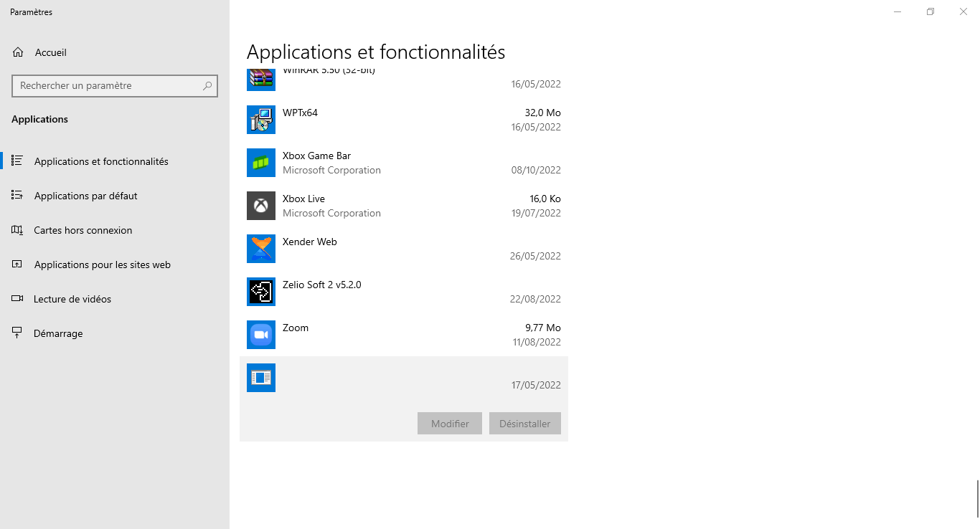The width and height of the screenshot is (980, 529).
Task: Click Microsoft Corporation under Xbox Game Bar
Action: [331, 170]
